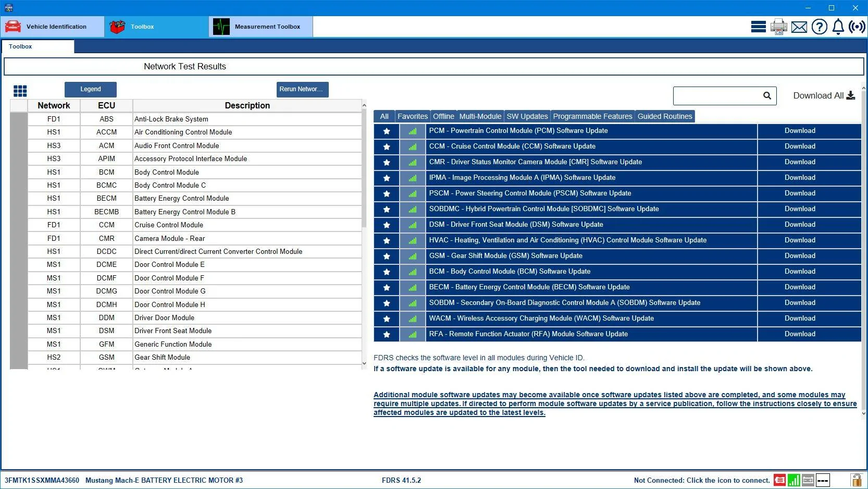Switch to the SW Updates filter tab

click(527, 116)
